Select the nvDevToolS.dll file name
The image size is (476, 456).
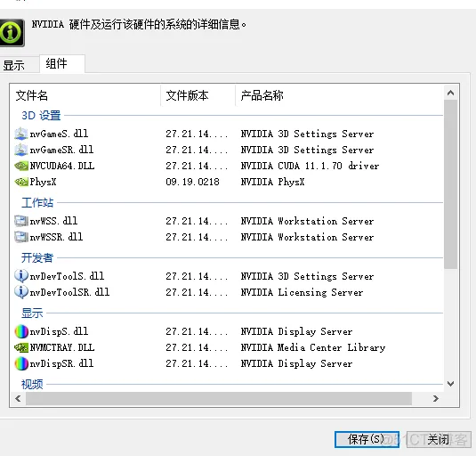(67, 276)
